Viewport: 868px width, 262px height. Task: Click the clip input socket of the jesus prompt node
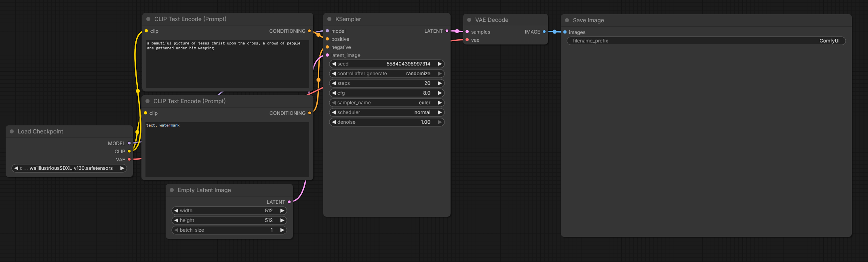(x=146, y=31)
